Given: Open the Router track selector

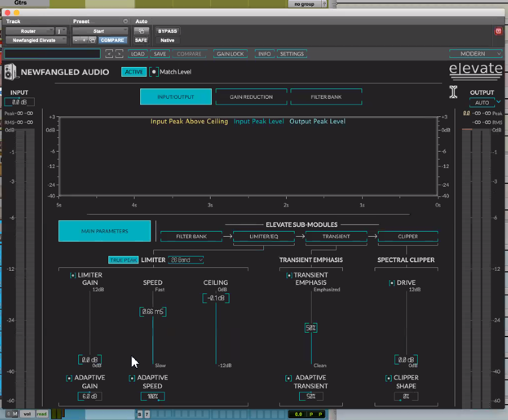Looking at the screenshot, I should (30, 31).
